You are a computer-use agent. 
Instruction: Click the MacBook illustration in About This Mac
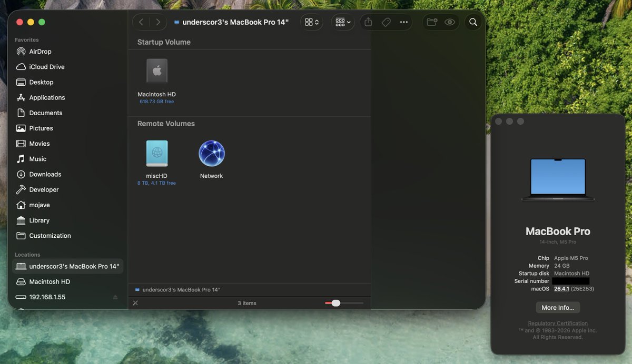(558, 179)
